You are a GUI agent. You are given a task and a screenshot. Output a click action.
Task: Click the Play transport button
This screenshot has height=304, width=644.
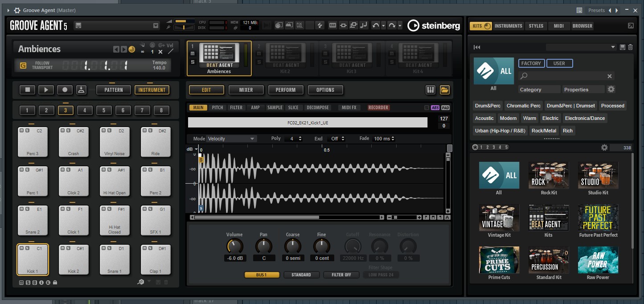click(46, 90)
